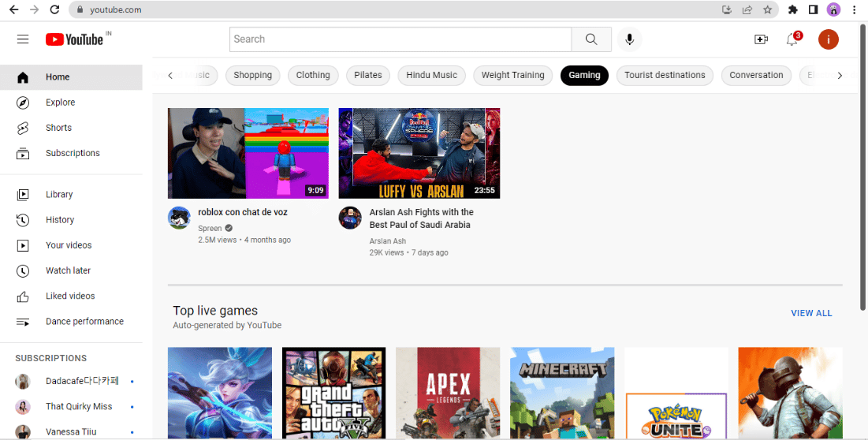Open the browser extensions puzzle icon
Image resolution: width=868 pixels, height=440 pixels.
(793, 9)
